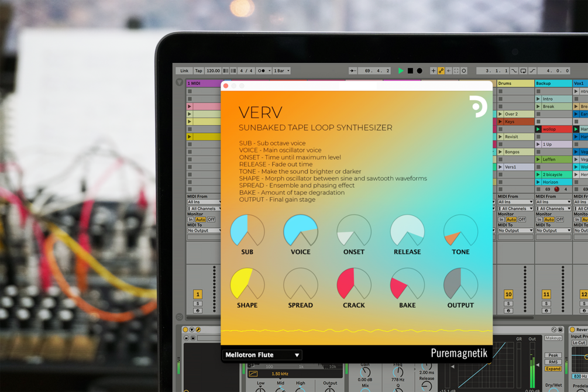Click the Punch-In switch icon

(514, 71)
